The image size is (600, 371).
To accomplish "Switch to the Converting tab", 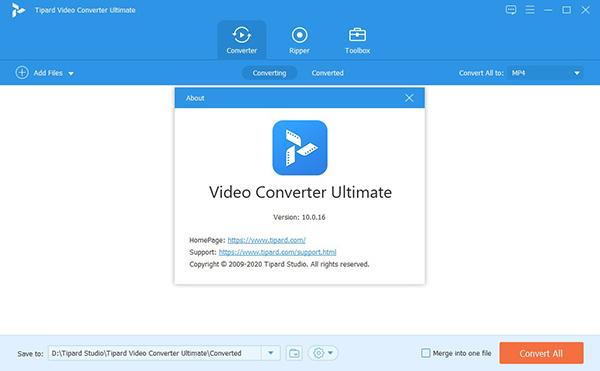I will [x=269, y=73].
